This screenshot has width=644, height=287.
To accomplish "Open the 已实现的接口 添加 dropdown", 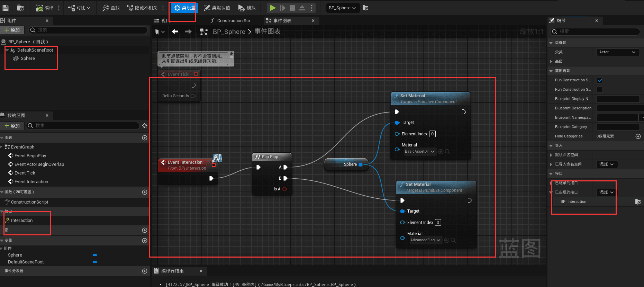I will [x=607, y=192].
